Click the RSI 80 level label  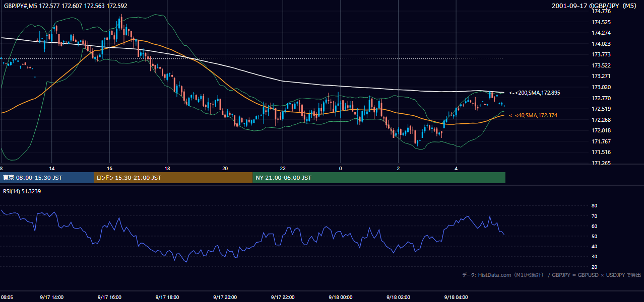click(x=594, y=206)
